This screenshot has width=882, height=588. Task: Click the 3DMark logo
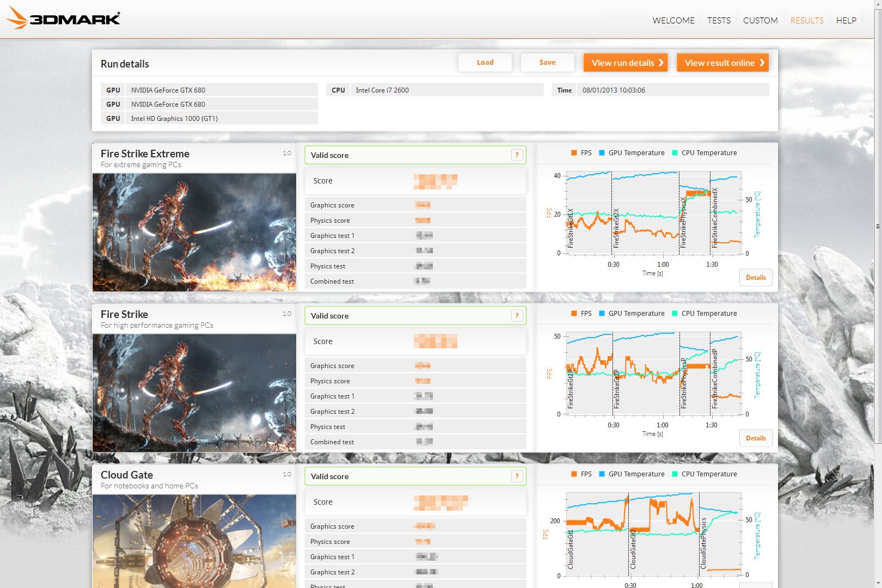point(63,18)
